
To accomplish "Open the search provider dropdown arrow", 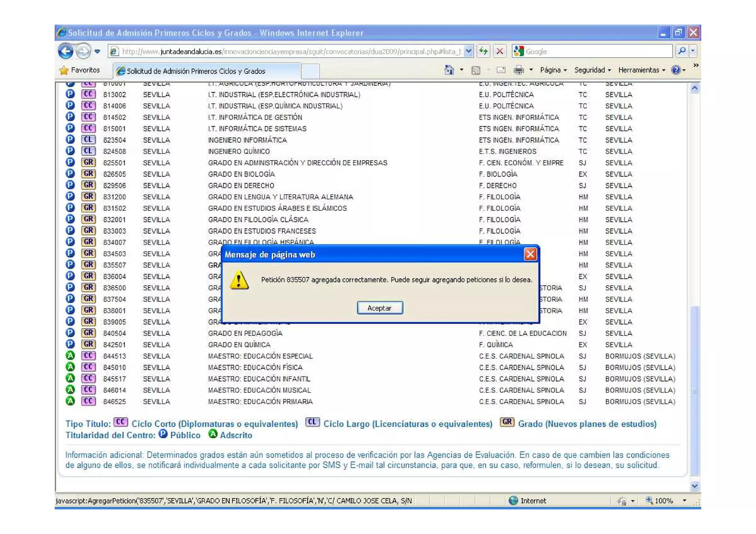I will [693, 51].
